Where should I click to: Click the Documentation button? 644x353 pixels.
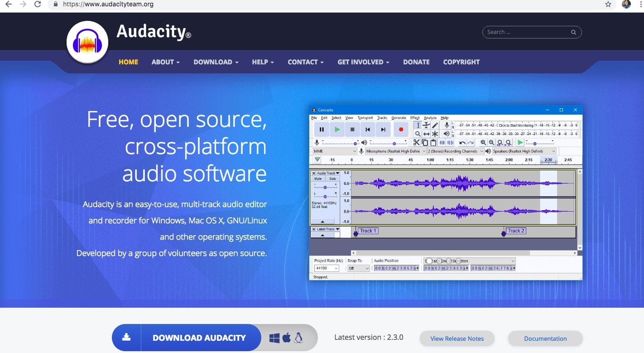pos(545,338)
